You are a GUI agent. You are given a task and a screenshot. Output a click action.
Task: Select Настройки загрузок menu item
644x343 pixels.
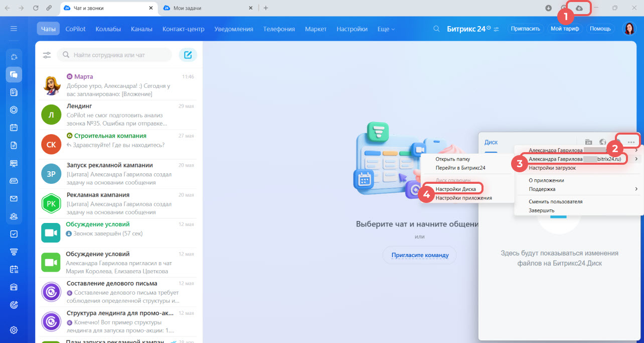coord(553,168)
